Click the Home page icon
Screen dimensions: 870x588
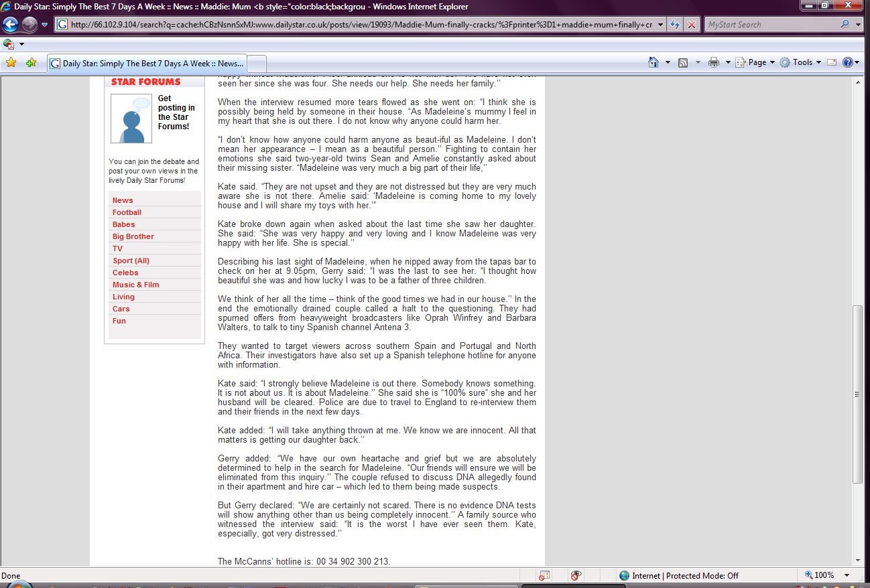pyautogui.click(x=654, y=62)
